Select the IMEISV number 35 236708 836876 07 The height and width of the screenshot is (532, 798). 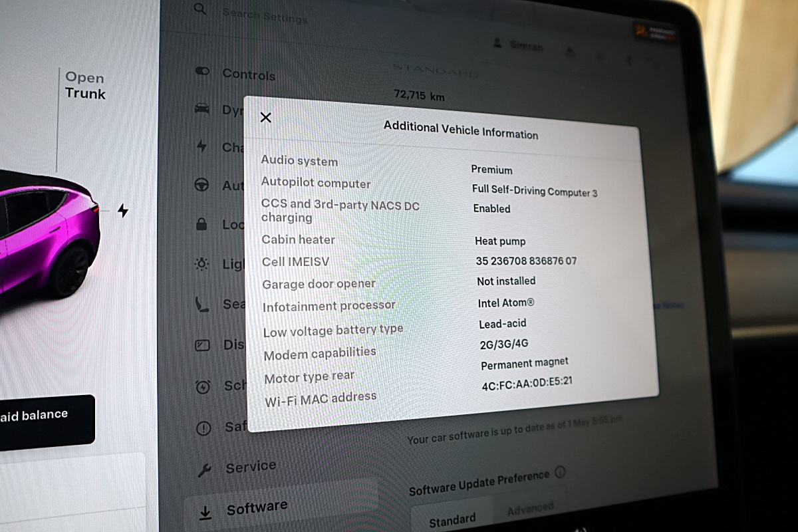pyautogui.click(x=526, y=261)
